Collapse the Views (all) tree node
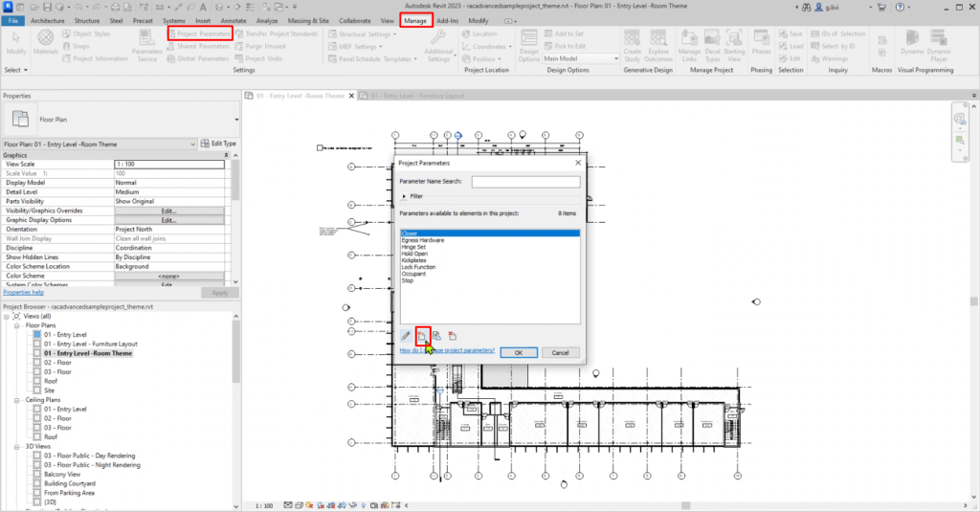This screenshot has height=512, width=980. (7, 317)
